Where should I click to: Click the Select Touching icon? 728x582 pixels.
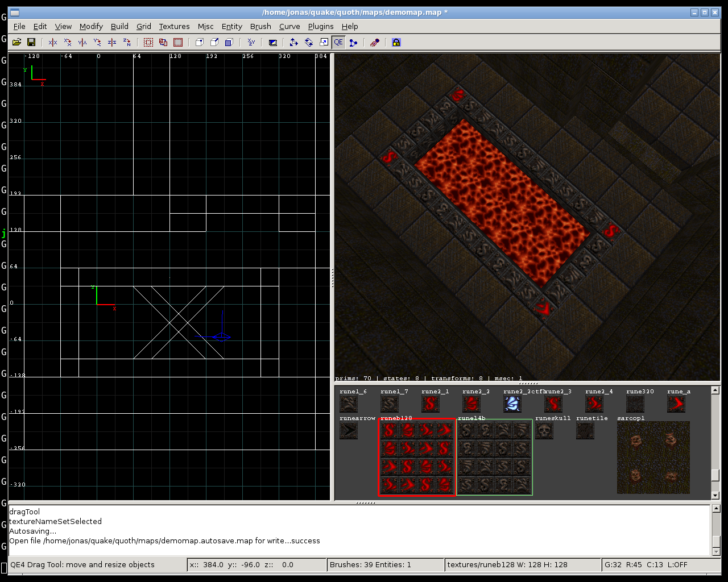point(163,42)
